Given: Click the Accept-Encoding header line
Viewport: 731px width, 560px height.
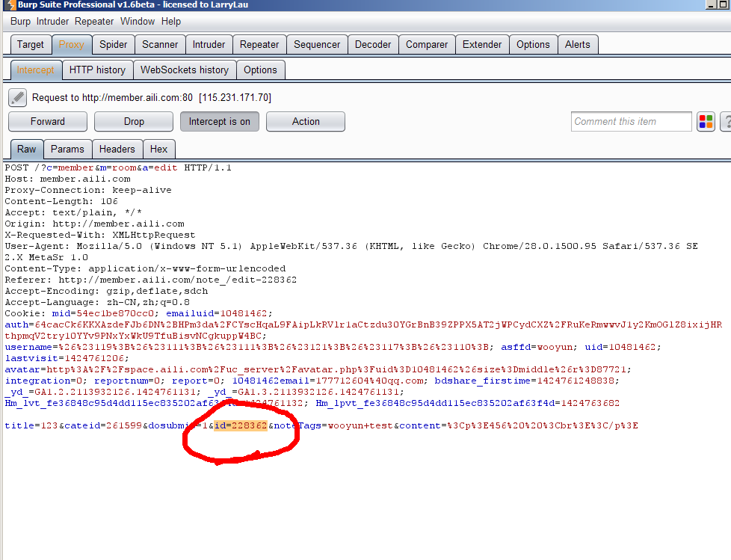Looking at the screenshot, I should [106, 291].
